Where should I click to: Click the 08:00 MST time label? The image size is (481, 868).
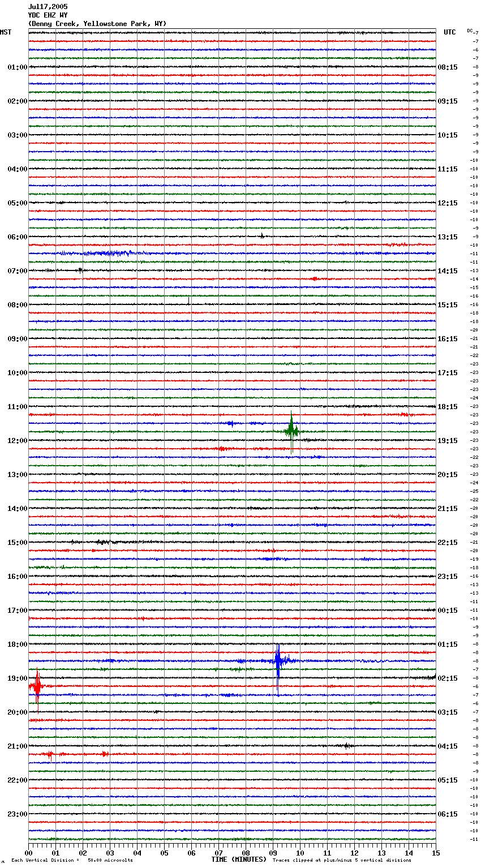(18, 305)
